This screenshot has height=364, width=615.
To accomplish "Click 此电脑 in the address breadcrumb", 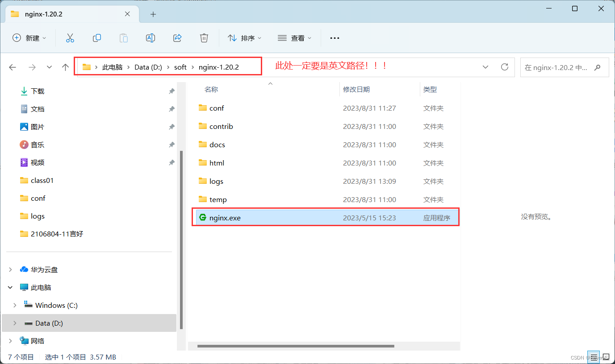I will pyautogui.click(x=112, y=67).
